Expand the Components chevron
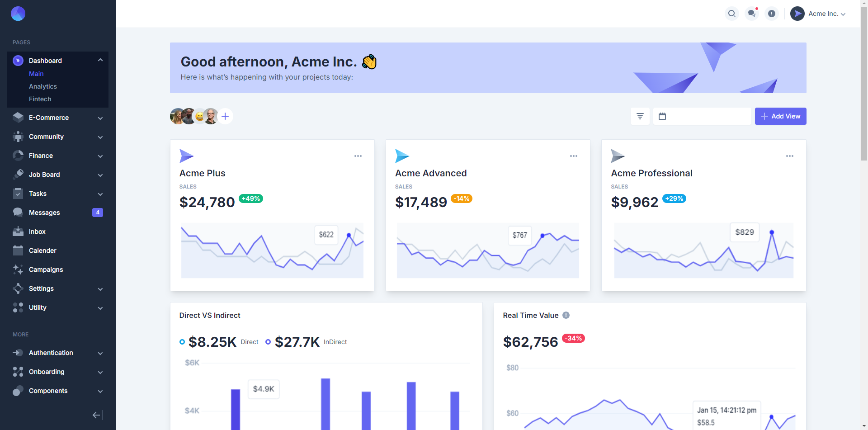Viewport: 868px width, 430px height. pyautogui.click(x=100, y=391)
